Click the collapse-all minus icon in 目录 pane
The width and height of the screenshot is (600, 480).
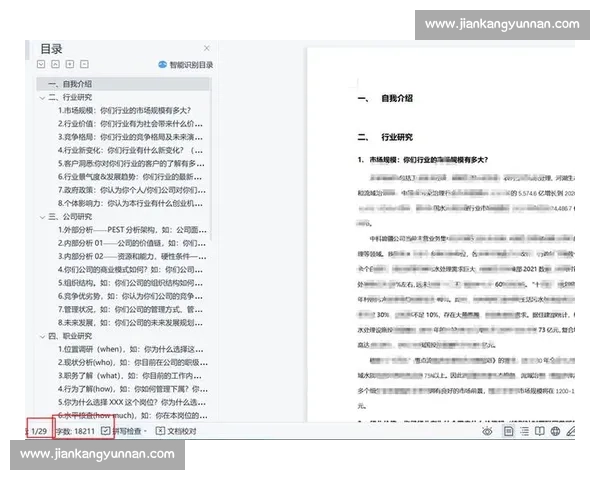(85, 64)
